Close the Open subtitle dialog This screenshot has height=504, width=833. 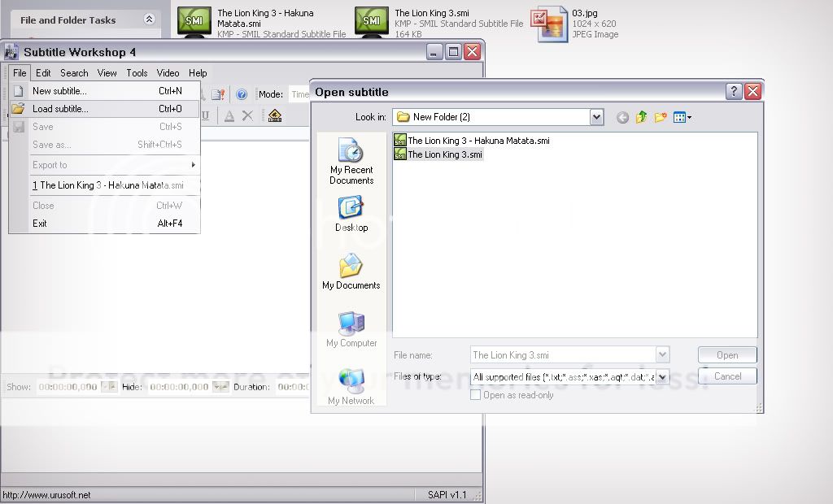pos(752,92)
